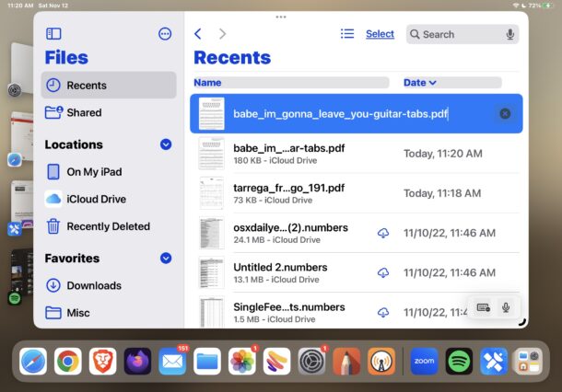Open the Recents sidebar item
Screen dimensions: 562x392
[x=108, y=86]
